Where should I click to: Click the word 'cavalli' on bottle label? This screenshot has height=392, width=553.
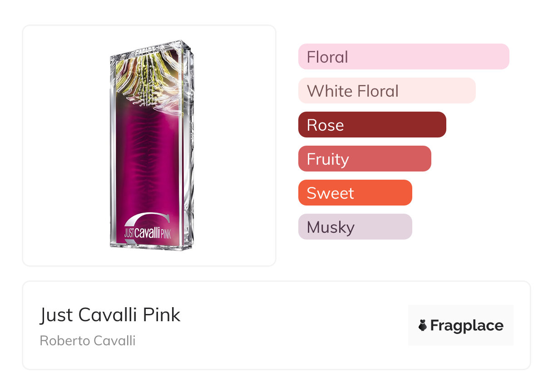click(x=147, y=233)
